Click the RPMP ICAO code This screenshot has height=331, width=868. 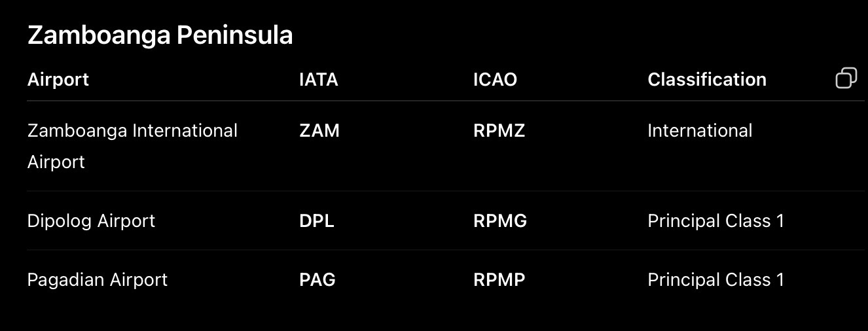point(499,280)
